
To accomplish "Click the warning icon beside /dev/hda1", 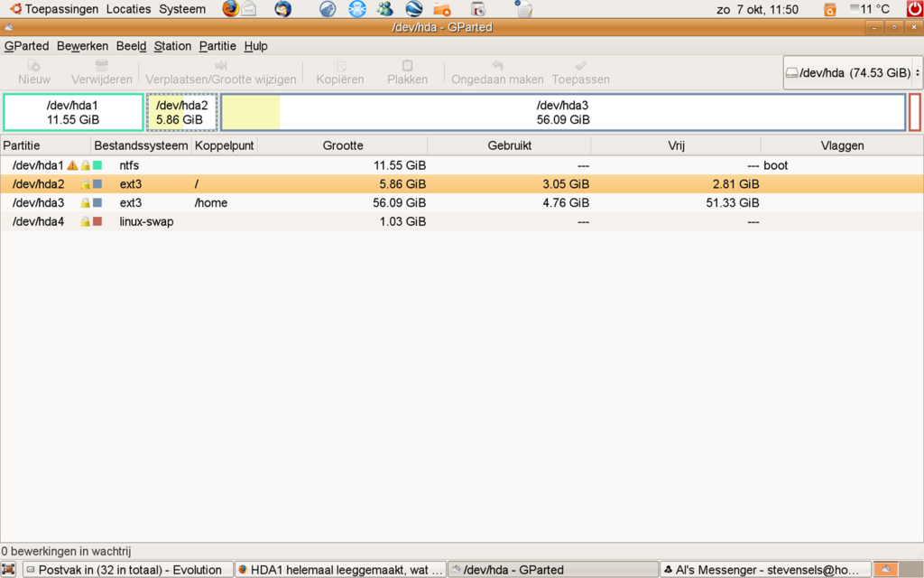I will click(x=73, y=166).
